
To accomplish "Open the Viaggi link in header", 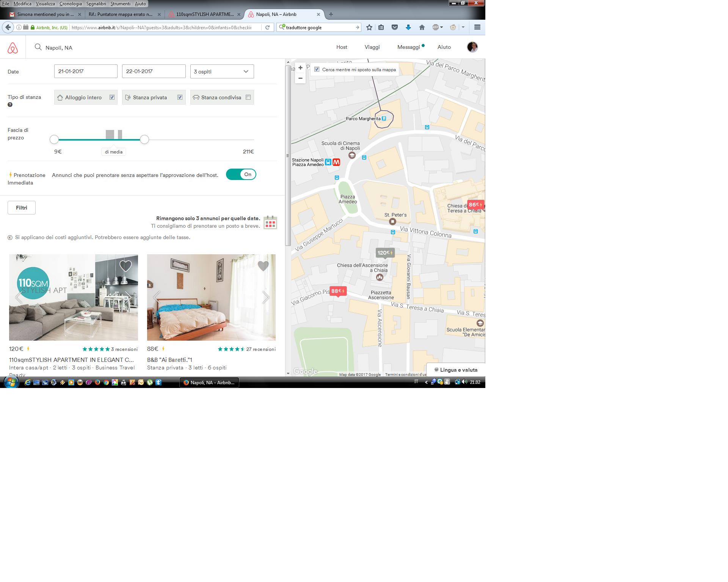I will pos(372,47).
